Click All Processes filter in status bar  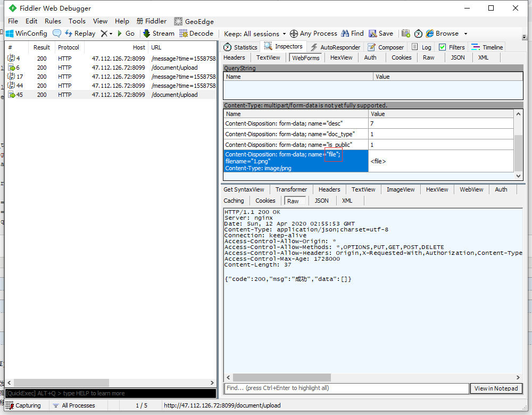(x=73, y=405)
